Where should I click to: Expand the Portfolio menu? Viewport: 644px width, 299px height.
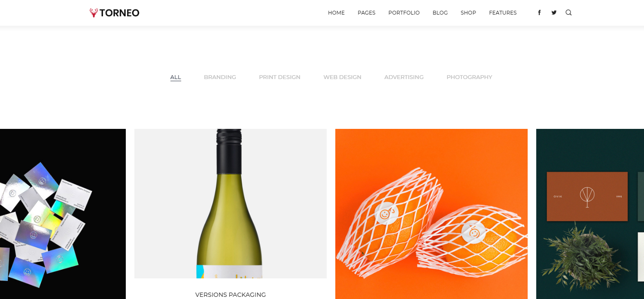pyautogui.click(x=404, y=13)
